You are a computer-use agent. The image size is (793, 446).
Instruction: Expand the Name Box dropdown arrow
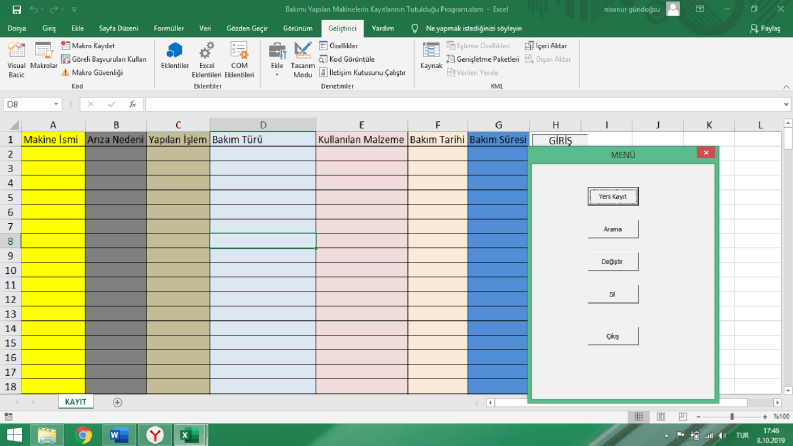[x=56, y=104]
